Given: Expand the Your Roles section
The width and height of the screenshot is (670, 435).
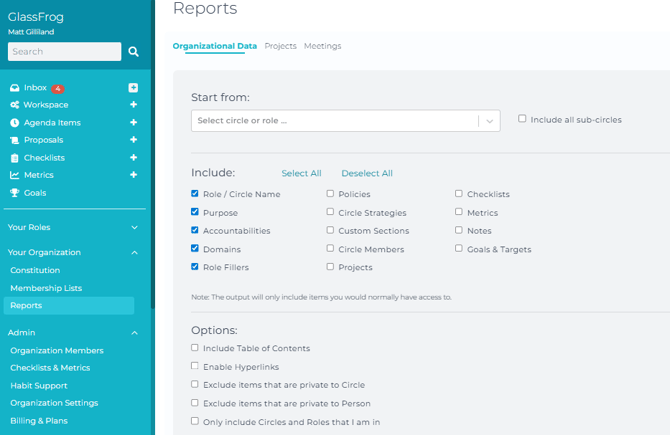Looking at the screenshot, I should click(x=135, y=228).
